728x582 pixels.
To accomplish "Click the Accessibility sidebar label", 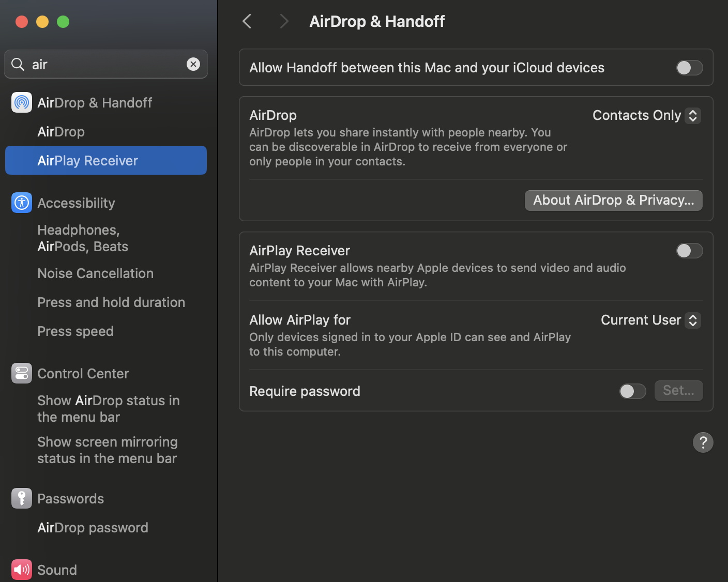I will pos(76,203).
